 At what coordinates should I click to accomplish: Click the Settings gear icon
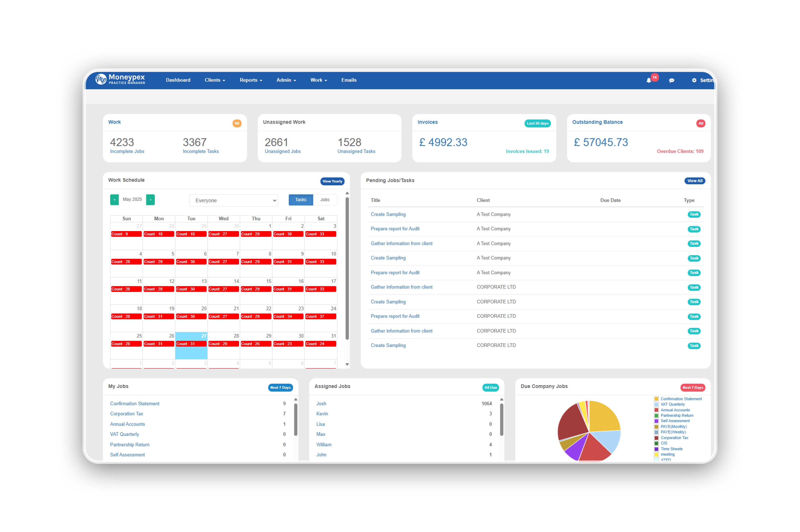point(694,80)
